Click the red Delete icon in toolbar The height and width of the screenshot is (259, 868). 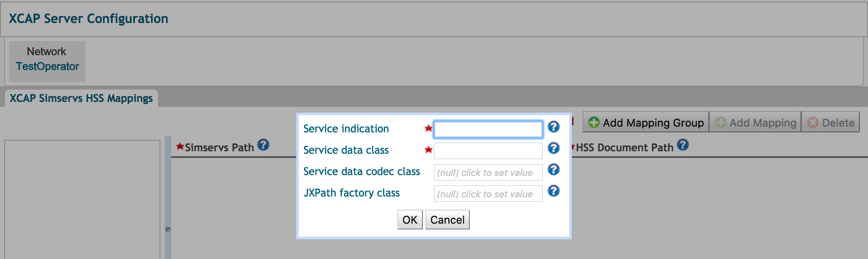[812, 123]
